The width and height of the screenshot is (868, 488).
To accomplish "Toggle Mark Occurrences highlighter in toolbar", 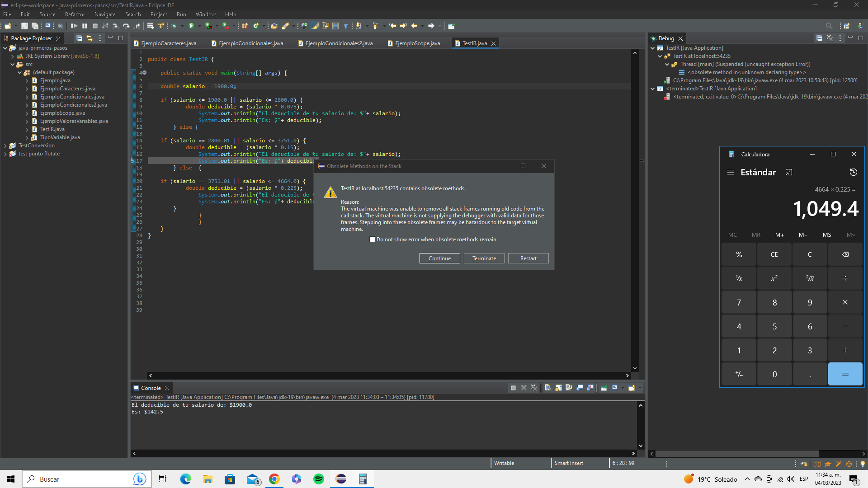I will [315, 26].
